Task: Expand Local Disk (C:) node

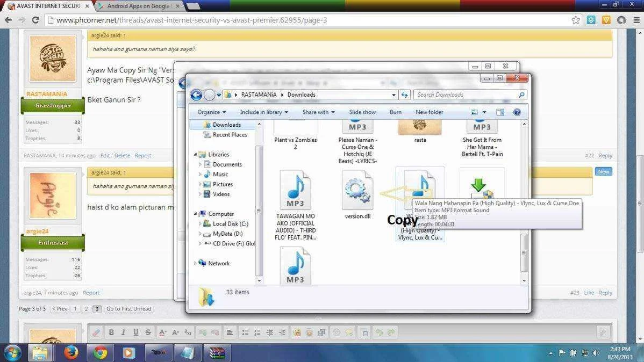Action: pos(200,223)
